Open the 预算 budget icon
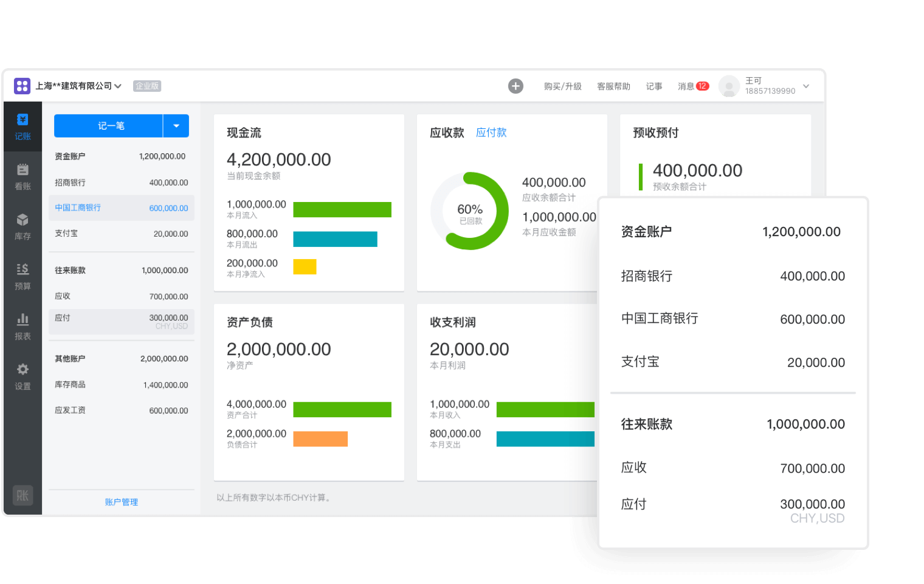 click(x=22, y=276)
